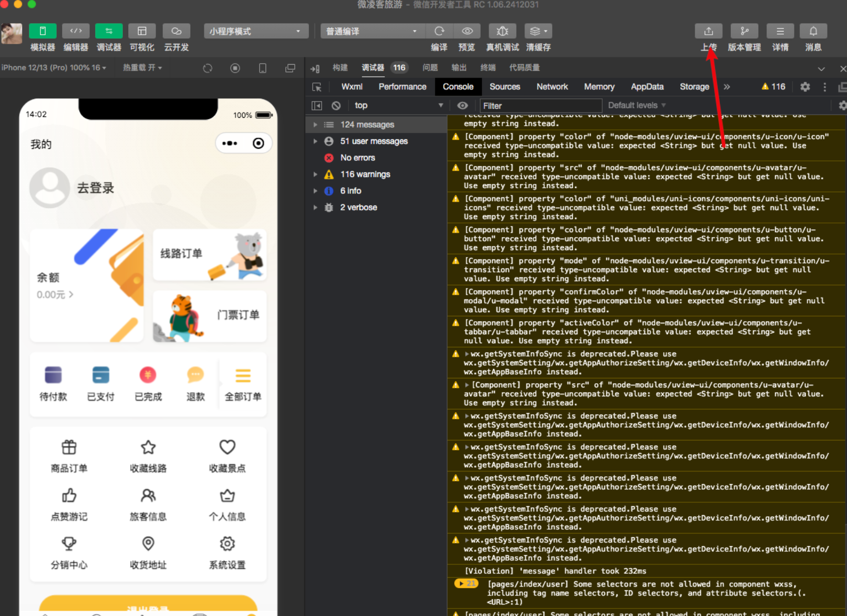
Task: Clear console with the block icon
Action: coord(336,106)
